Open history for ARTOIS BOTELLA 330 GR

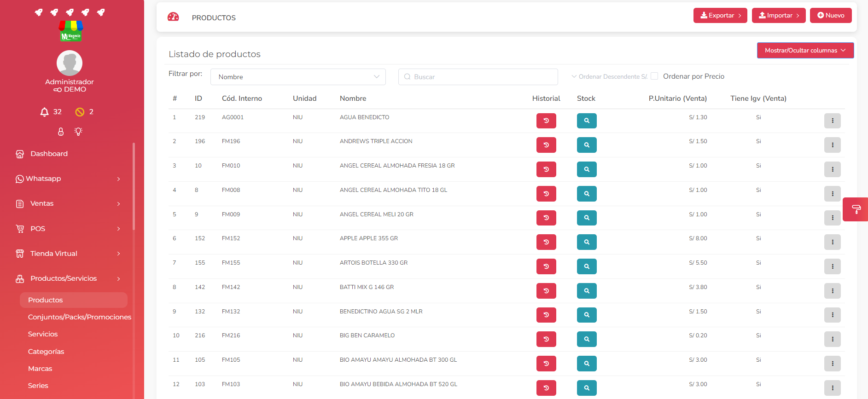pyautogui.click(x=546, y=266)
